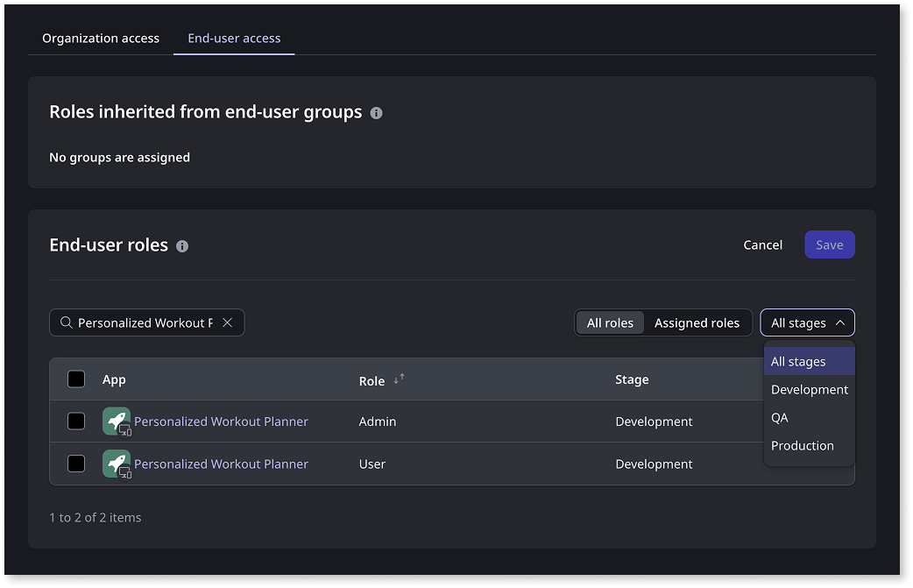Click the Role column header
This screenshot has width=913, height=588.
click(372, 380)
